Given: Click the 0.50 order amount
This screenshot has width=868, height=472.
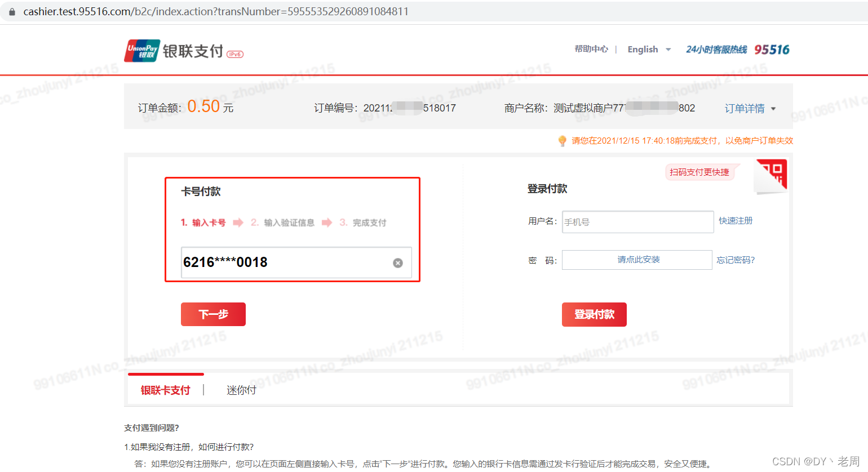Looking at the screenshot, I should (x=203, y=106).
